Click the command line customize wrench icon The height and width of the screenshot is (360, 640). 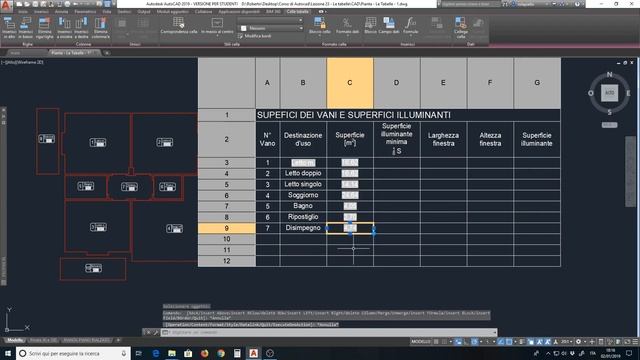156,333
